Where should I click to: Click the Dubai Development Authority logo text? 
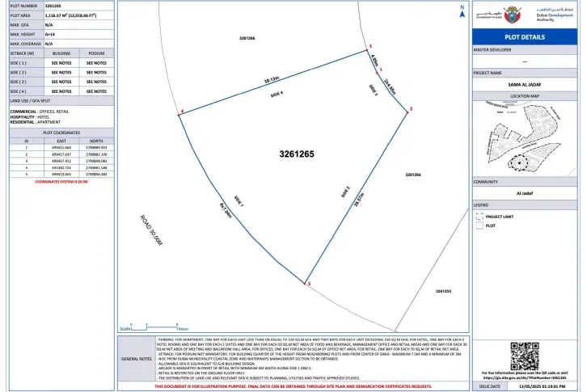coord(555,15)
